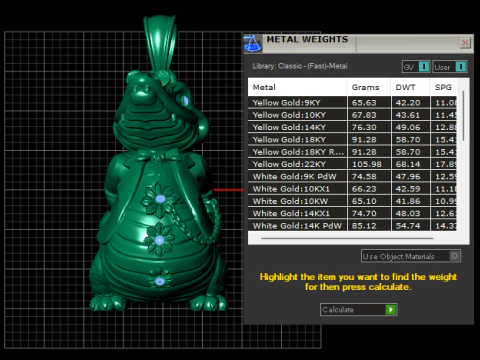Click the horizontal scrollbar of metal list
Viewport: 480px width, 360px height.
point(347,238)
